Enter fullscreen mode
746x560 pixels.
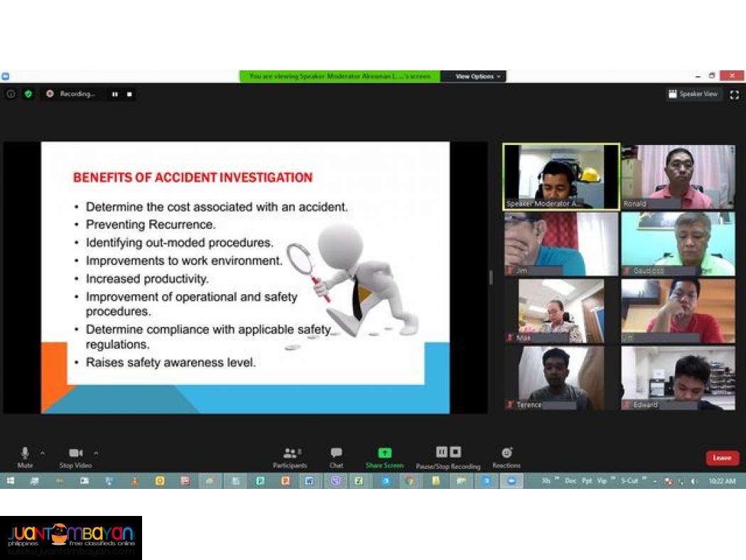coord(735,93)
